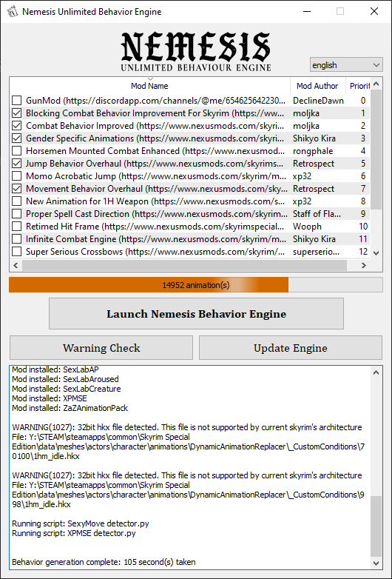The width and height of the screenshot is (392, 579).
Task: Tick the Proper Spell Cast Direction checkbox
Action: point(16,214)
